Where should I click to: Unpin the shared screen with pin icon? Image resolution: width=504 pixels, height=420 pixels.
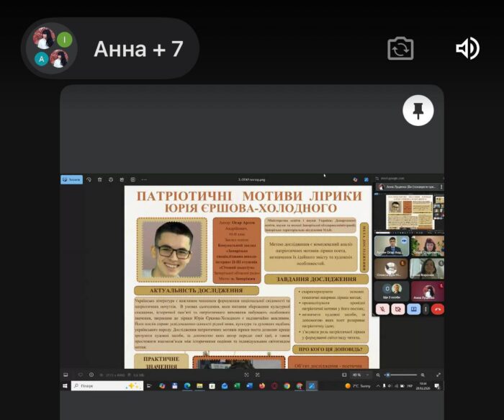coord(418,111)
